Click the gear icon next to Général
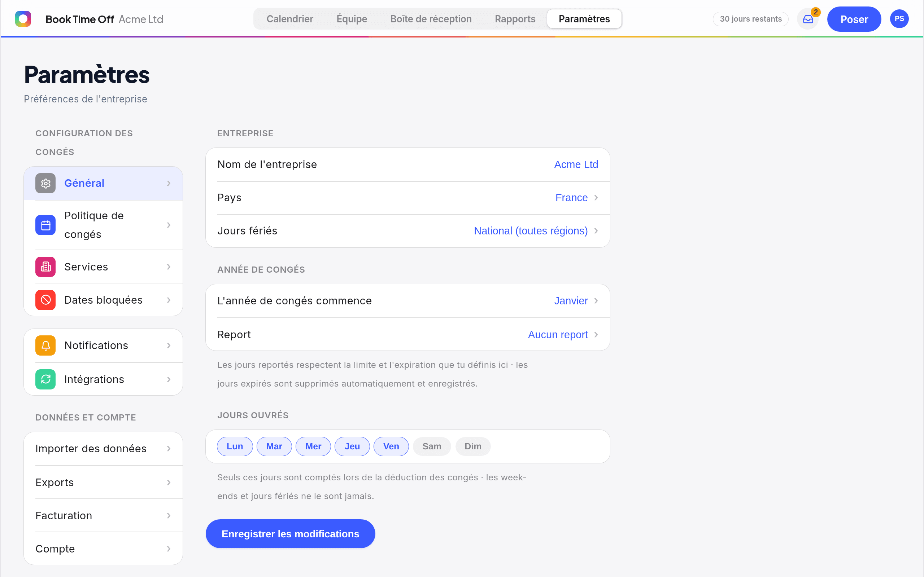The width and height of the screenshot is (924, 577). [45, 183]
